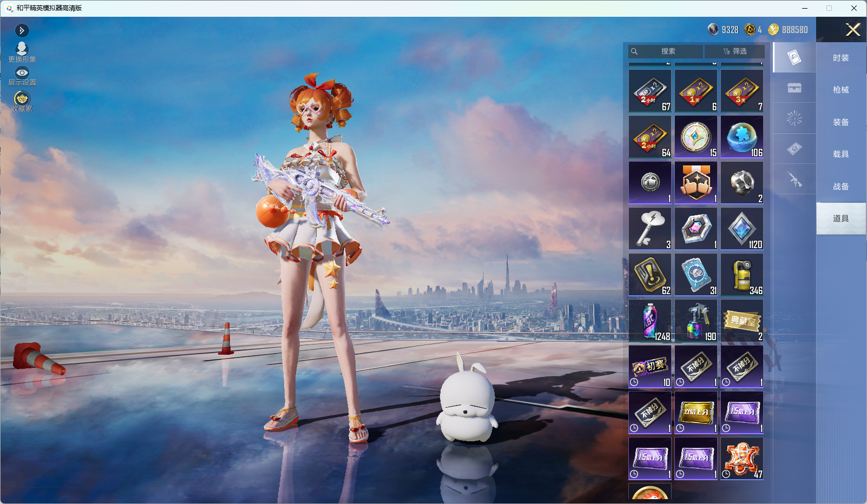
Task: Click the 9328 currency balance
Action: coord(723,30)
